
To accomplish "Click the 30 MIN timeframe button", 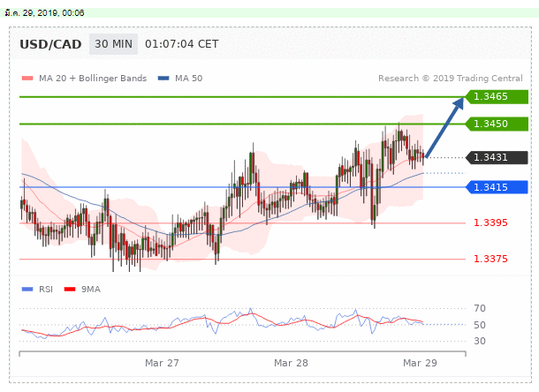I will tap(113, 44).
